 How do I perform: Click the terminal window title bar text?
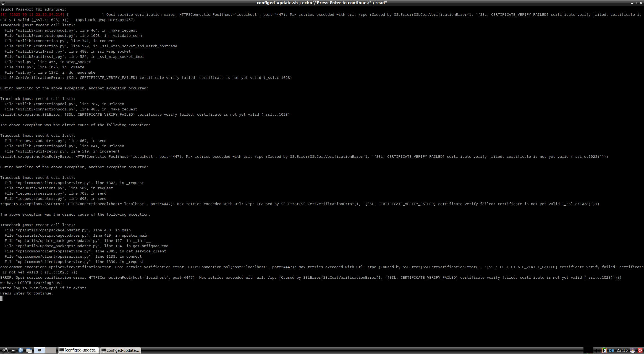point(321,3)
